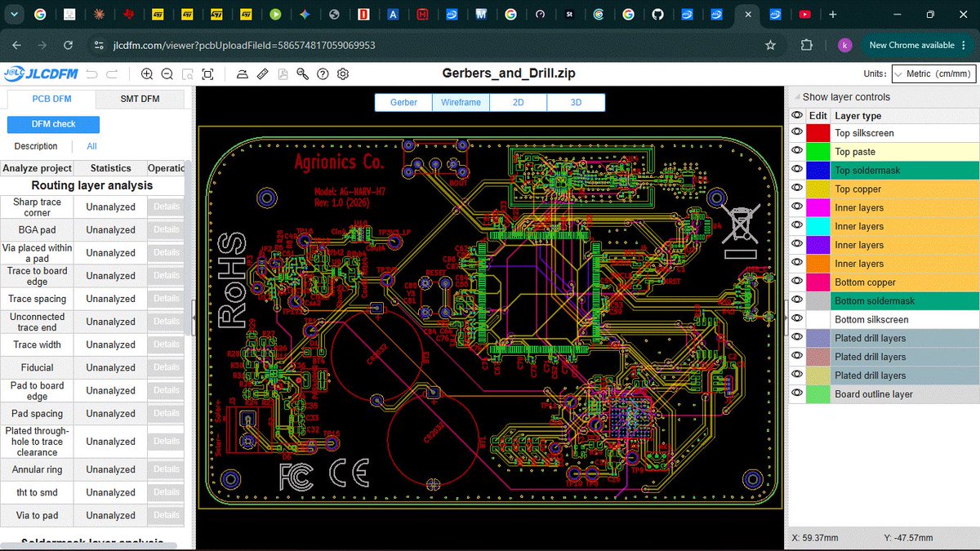Switch to the YouTube browser tab
This screenshot has height=551, width=980.
[x=805, y=15]
